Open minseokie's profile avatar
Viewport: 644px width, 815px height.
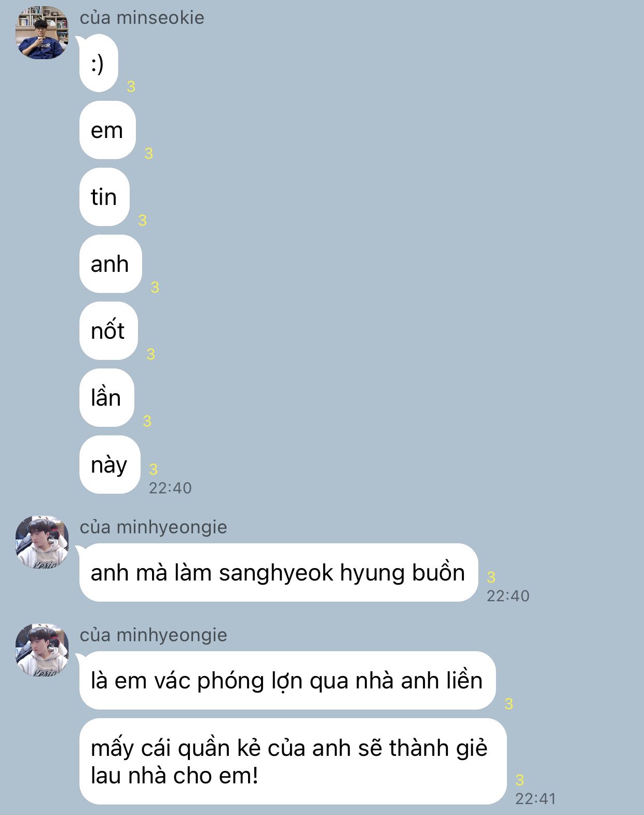(x=42, y=33)
